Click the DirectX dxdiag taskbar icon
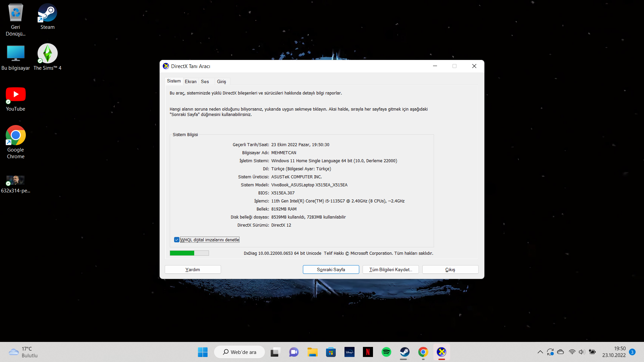644x362 pixels. point(441,352)
